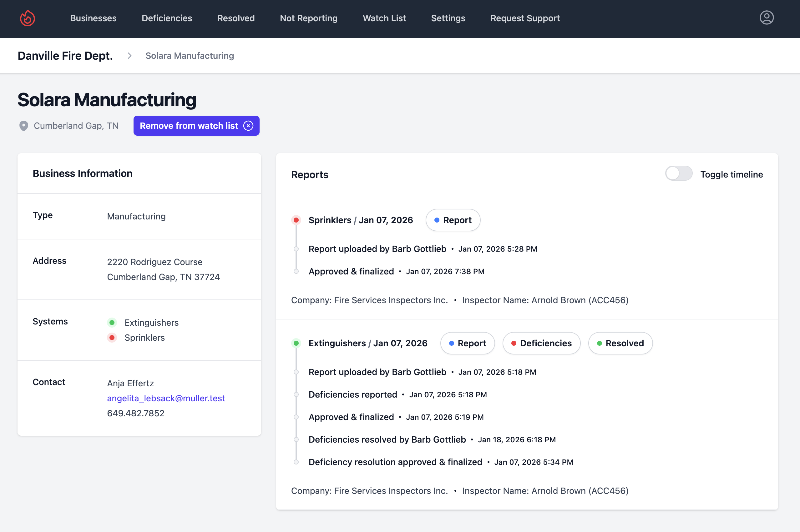Go back to Danville Fire Dept. breadcrumb
Viewport: 800px width, 532px height.
click(65, 56)
